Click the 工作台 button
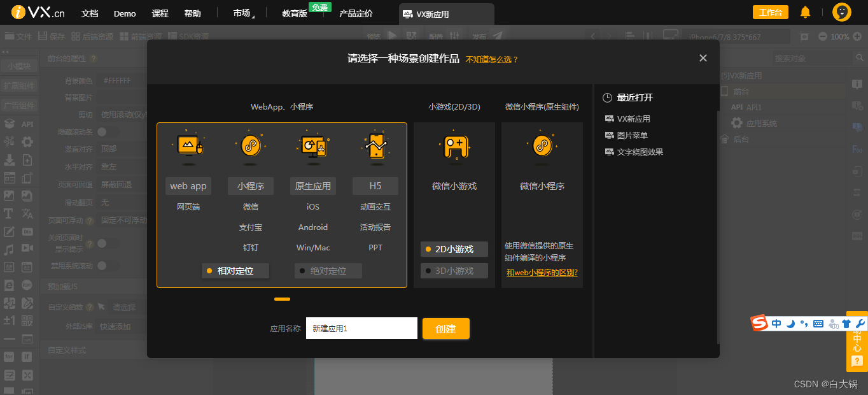Screen dimensions: 868x395 pyautogui.click(x=771, y=12)
